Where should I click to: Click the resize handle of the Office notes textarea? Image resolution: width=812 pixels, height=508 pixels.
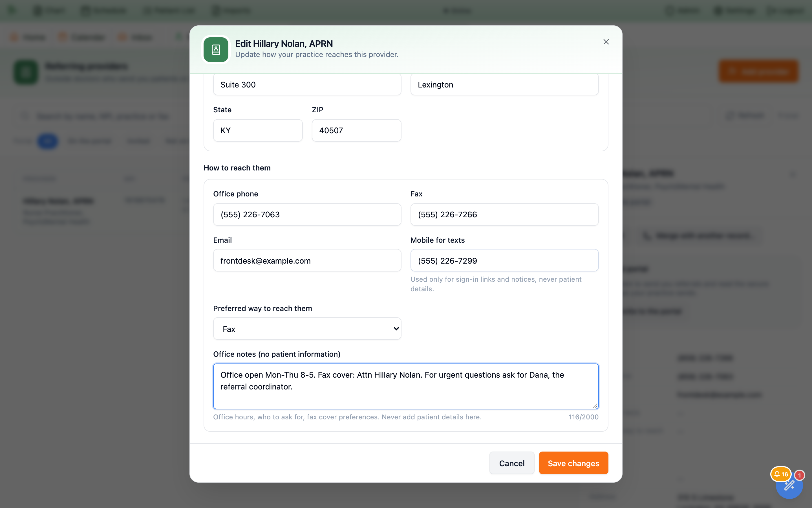[595, 405]
